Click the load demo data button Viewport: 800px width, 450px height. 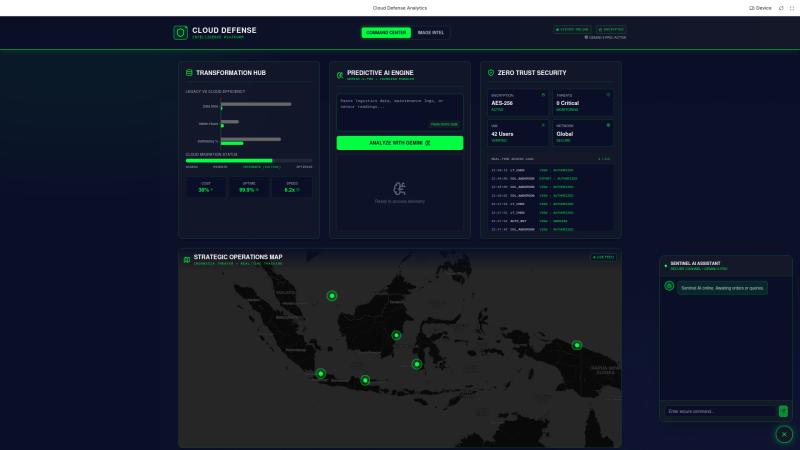(x=444, y=124)
